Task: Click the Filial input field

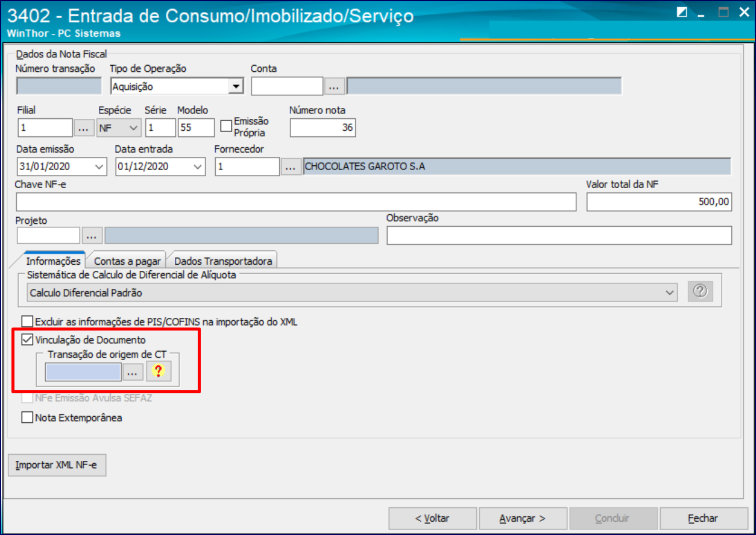Action: coord(45,128)
